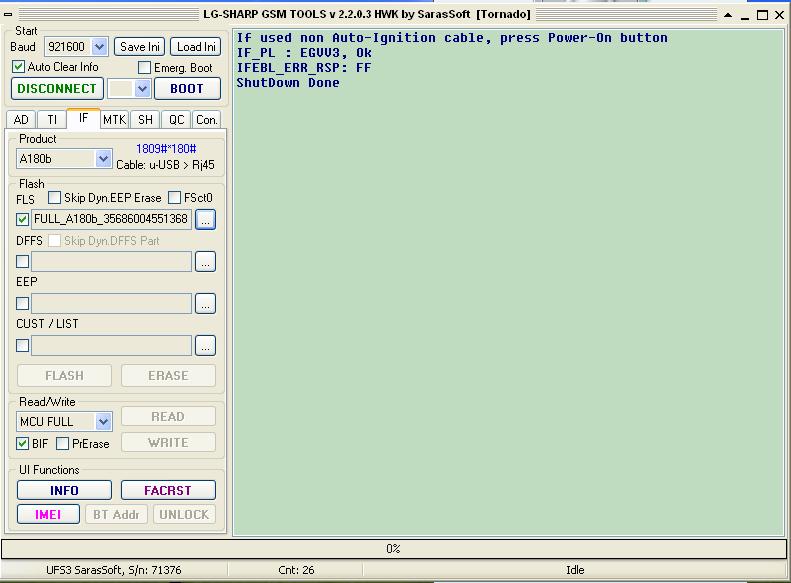Click the 1809#*180# code text
The height and width of the screenshot is (583, 791).
click(166, 149)
